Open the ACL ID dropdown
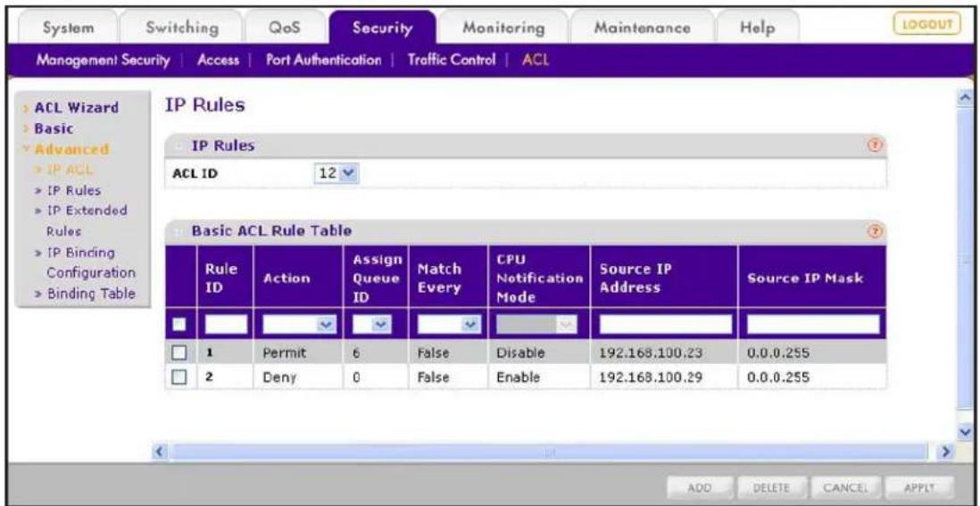The image size is (980, 506). [337, 173]
